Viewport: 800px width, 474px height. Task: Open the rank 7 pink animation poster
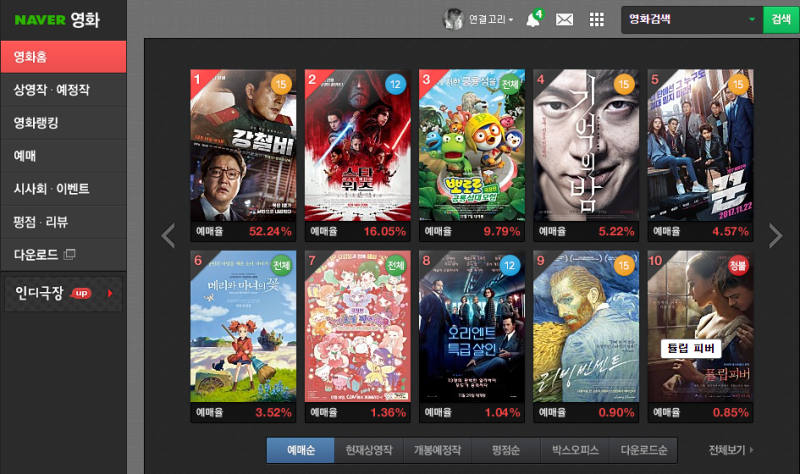click(x=357, y=327)
